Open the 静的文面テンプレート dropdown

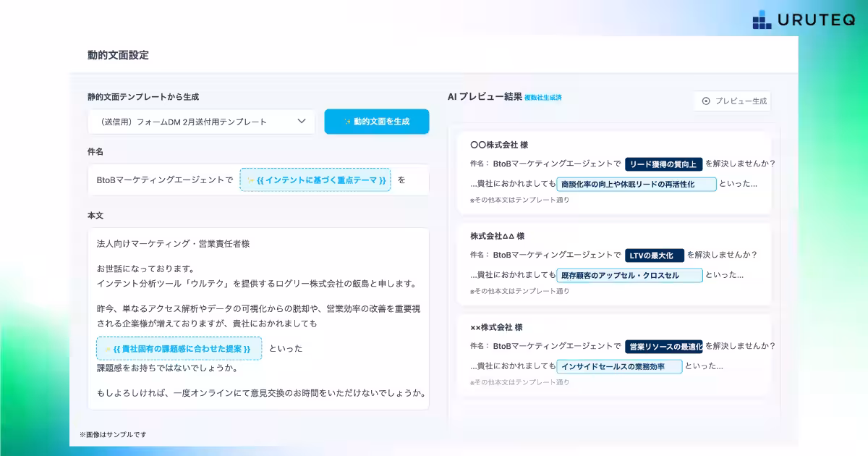(x=202, y=122)
